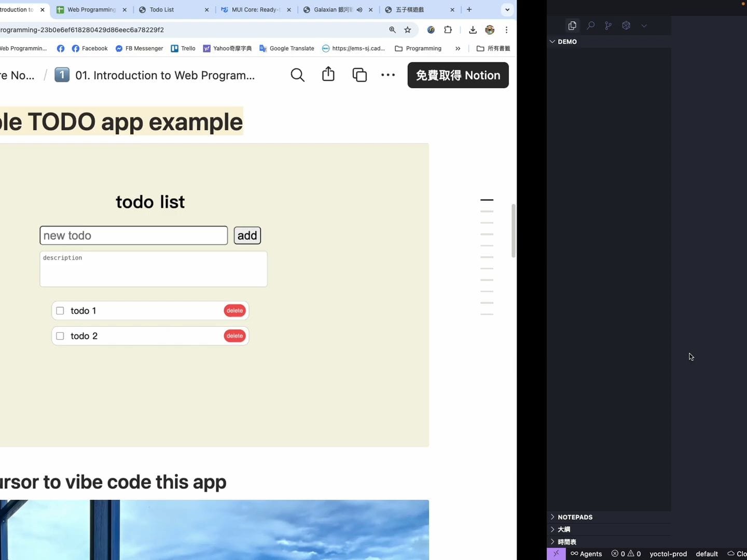Bookmark this page with the star icon
The width and height of the screenshot is (747, 560).
pos(408,30)
